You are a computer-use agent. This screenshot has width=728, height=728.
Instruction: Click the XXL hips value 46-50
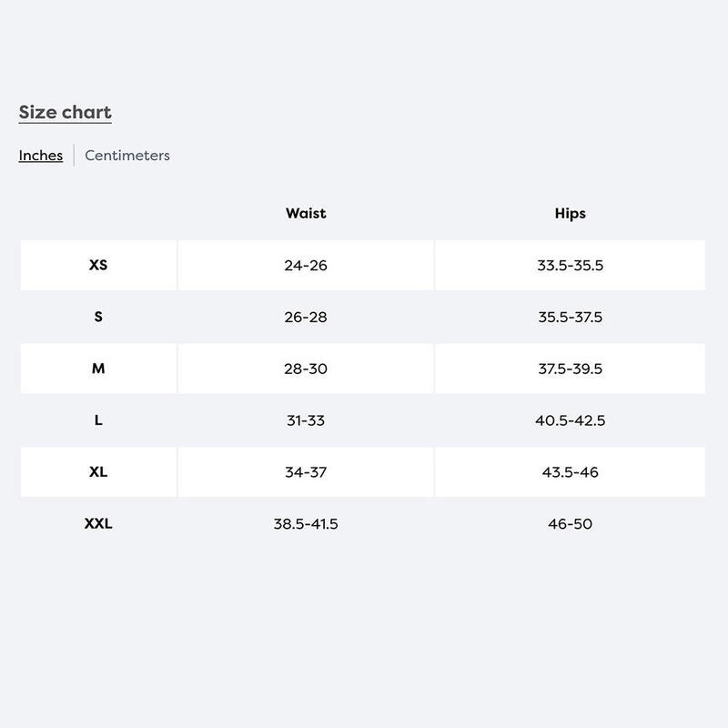click(571, 524)
